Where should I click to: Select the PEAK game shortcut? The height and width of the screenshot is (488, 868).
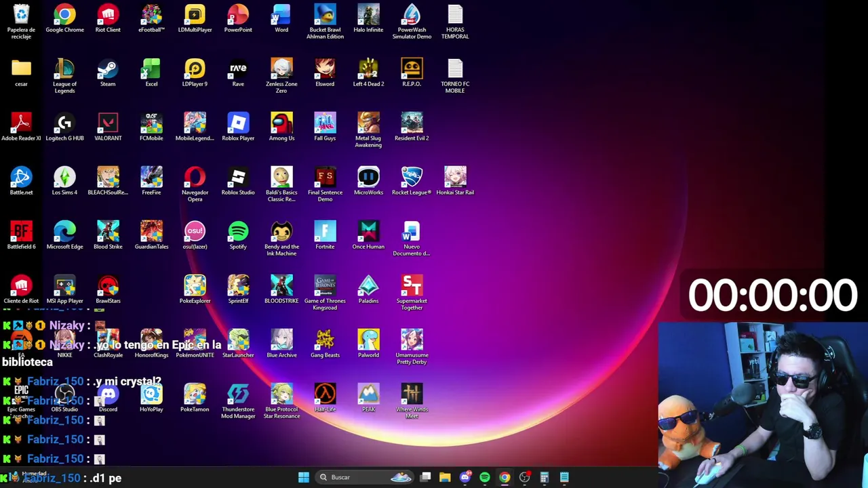click(368, 399)
